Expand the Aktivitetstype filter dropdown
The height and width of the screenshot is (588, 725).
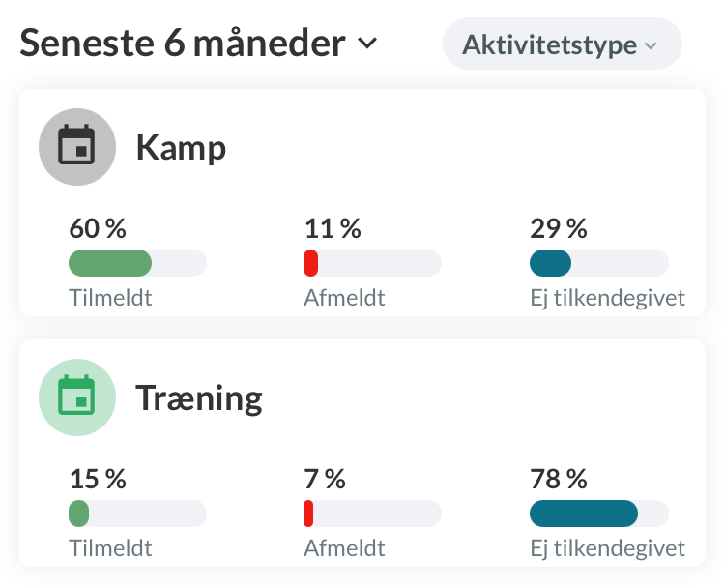[562, 44]
